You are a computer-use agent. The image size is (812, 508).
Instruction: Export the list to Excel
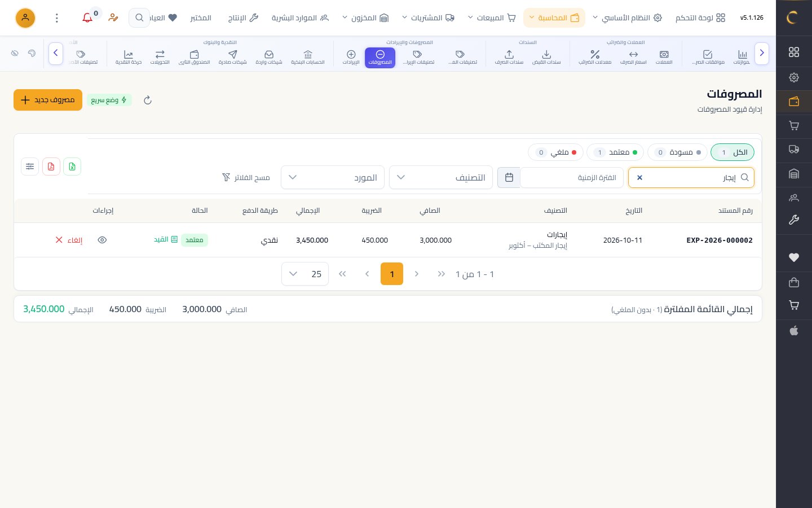[72, 167]
